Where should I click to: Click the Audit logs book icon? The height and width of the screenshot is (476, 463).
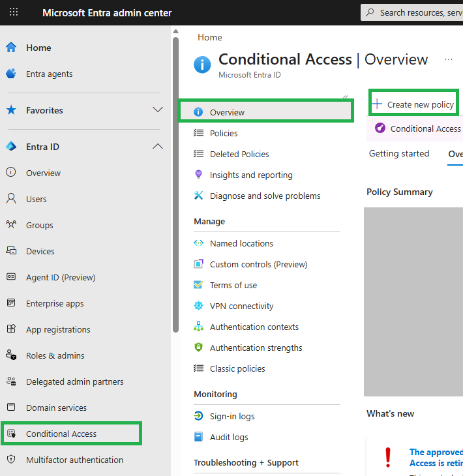tap(198, 437)
